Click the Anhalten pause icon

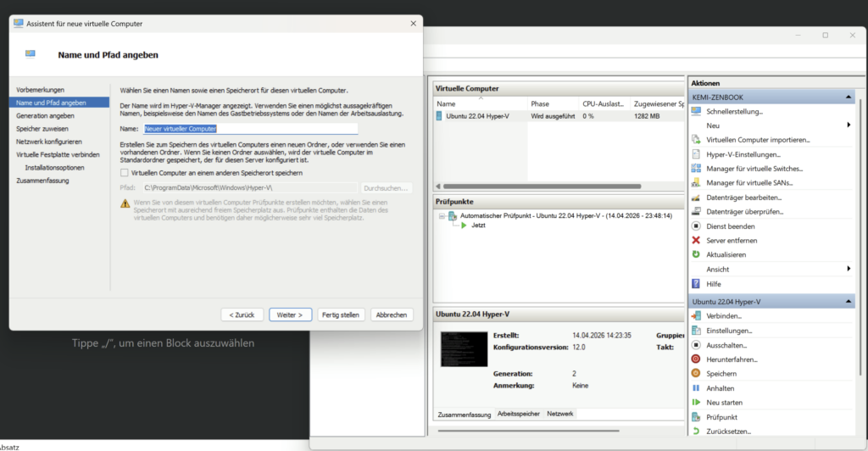[696, 388]
